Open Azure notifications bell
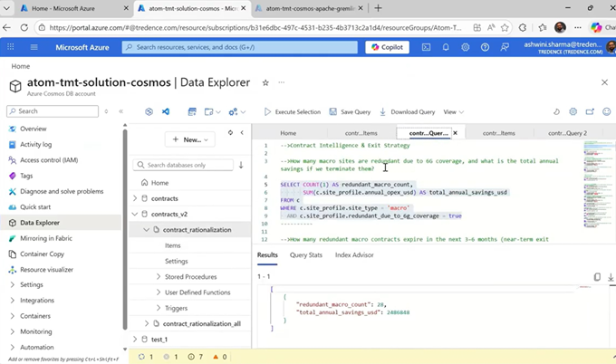Viewport: 616px width, 364px height. pyautogui.click(x=446, y=47)
